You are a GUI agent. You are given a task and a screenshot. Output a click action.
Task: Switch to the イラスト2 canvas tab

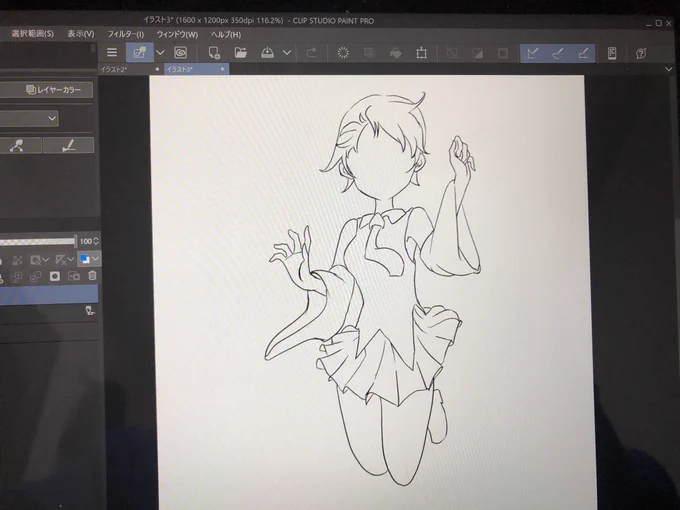click(130, 69)
